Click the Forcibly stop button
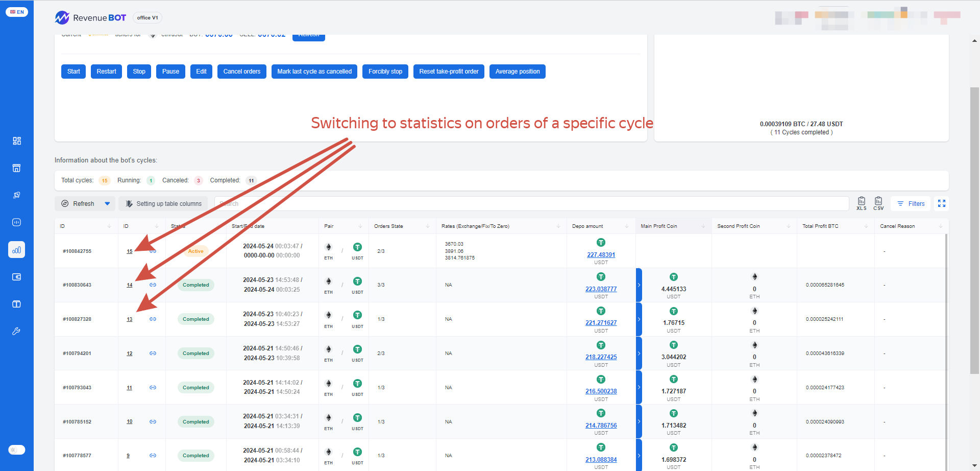980x471 pixels. [x=385, y=72]
